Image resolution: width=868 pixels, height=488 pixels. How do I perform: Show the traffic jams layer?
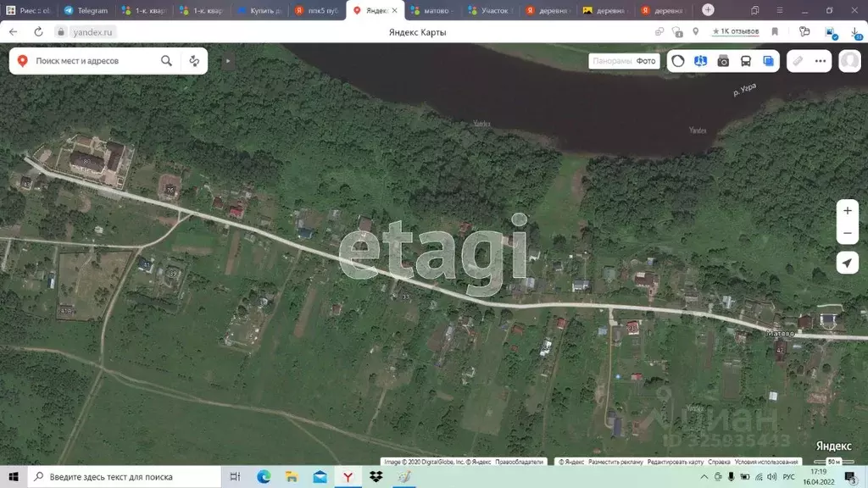coord(678,60)
